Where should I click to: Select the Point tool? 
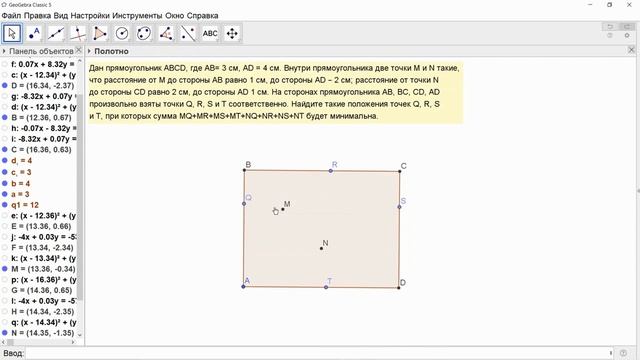coord(34,33)
